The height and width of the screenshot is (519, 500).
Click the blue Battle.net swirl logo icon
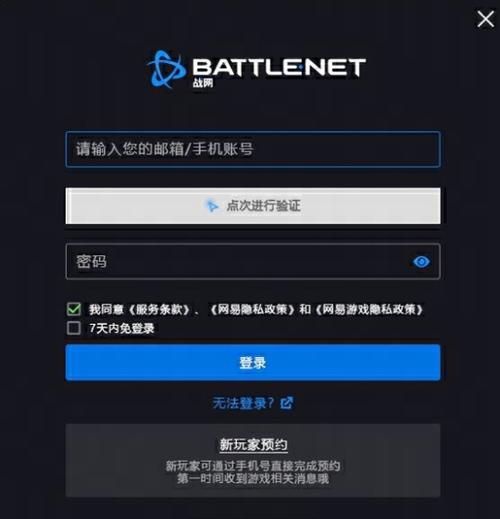tap(166, 69)
